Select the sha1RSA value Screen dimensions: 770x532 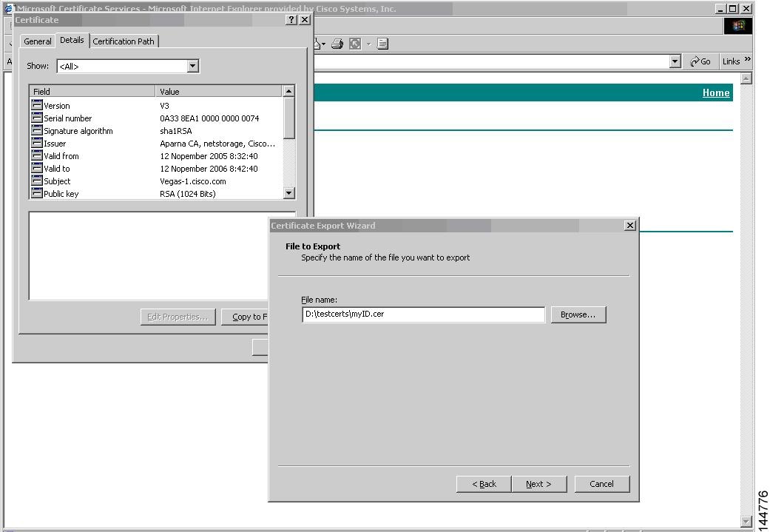(x=176, y=131)
